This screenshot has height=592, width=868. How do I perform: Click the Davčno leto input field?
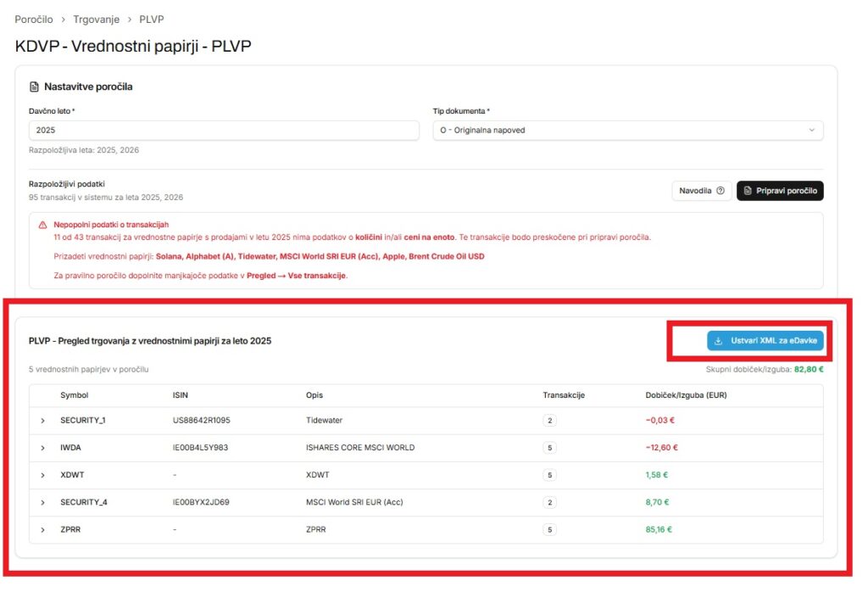(224, 131)
